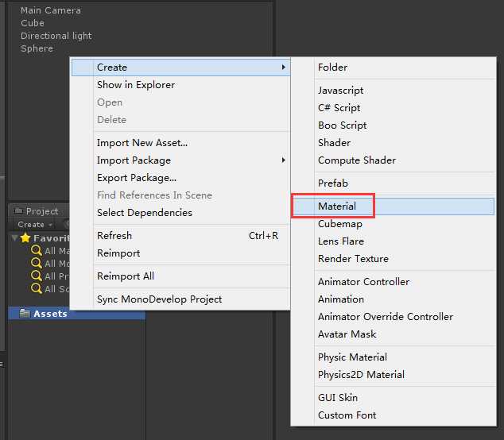
Task: Click the Project tab folder icon
Action: 19,211
